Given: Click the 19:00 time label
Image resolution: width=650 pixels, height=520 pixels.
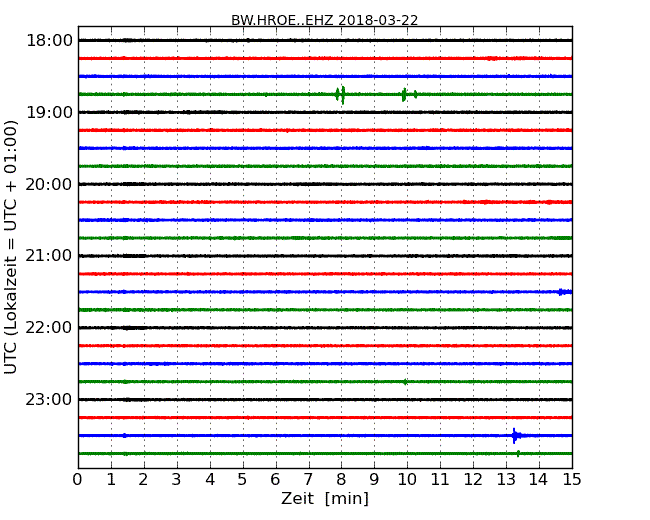Looking at the screenshot, I should (x=49, y=112).
